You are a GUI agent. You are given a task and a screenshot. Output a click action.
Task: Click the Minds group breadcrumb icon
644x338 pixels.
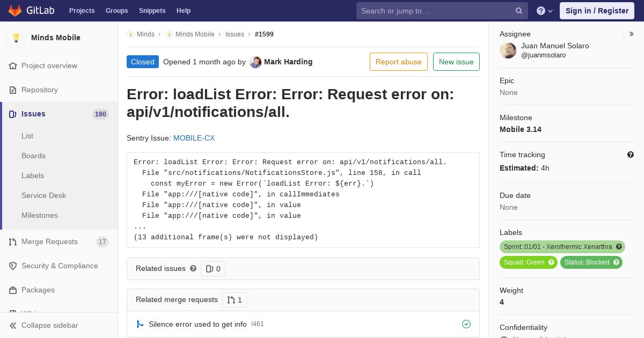130,34
